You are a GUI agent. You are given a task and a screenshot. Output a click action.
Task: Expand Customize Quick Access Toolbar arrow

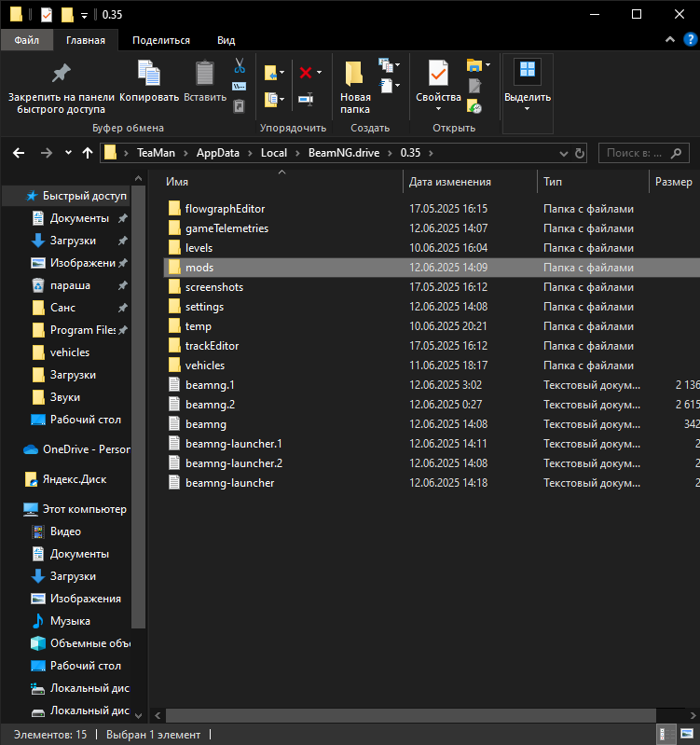pos(84,16)
